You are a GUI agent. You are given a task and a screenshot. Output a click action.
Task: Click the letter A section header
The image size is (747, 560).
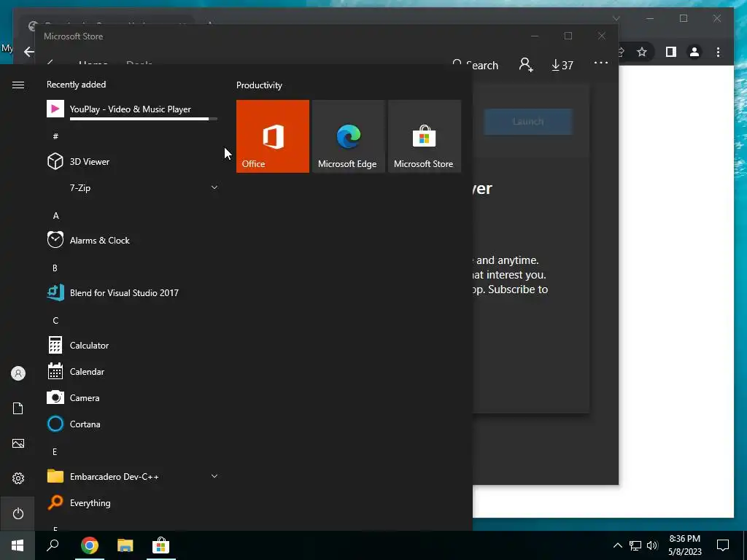coord(55,216)
